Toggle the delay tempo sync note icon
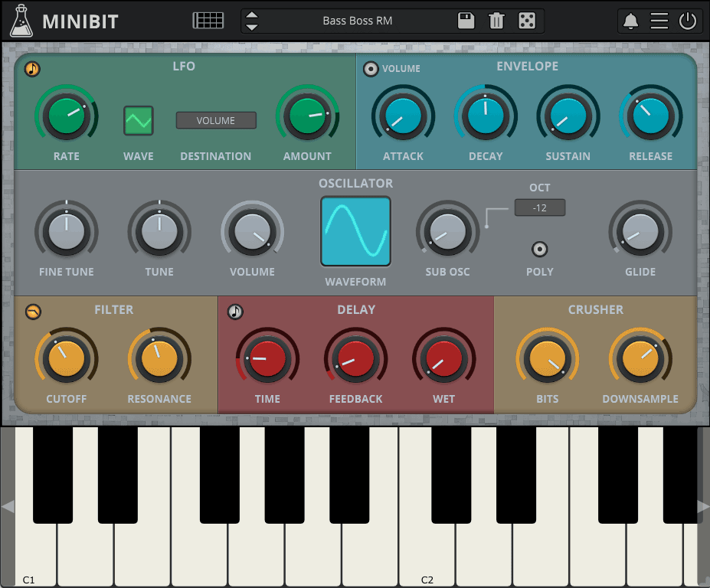This screenshot has height=588, width=710. 235,312
